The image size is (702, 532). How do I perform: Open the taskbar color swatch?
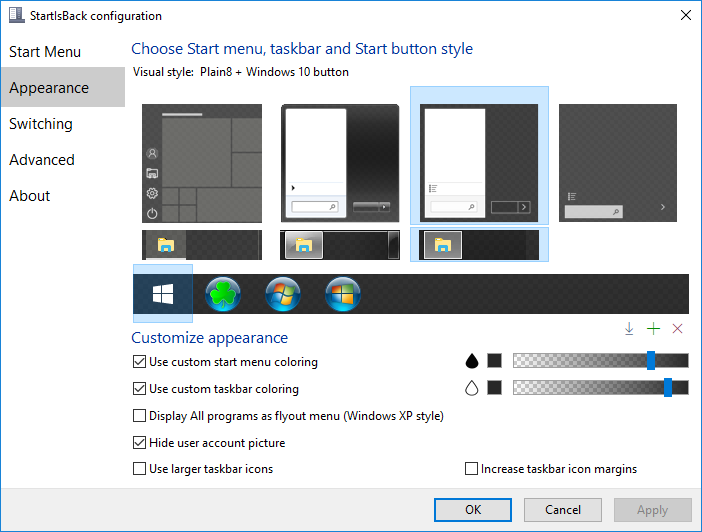coord(494,387)
